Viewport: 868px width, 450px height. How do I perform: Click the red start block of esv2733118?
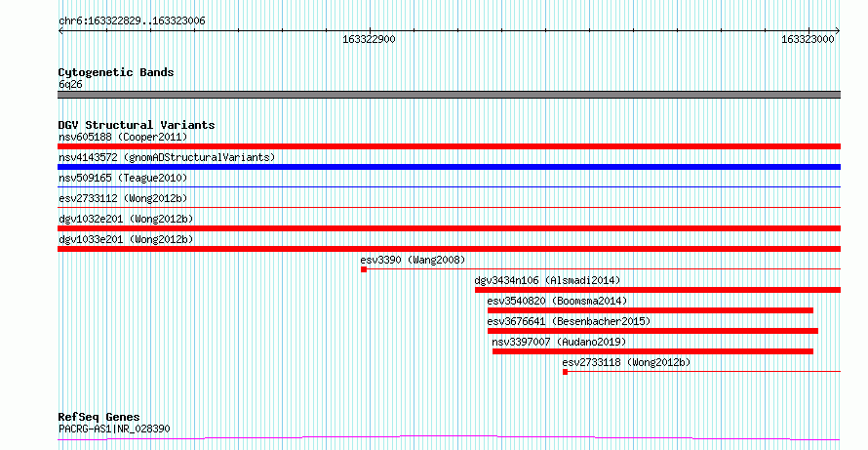point(566,372)
